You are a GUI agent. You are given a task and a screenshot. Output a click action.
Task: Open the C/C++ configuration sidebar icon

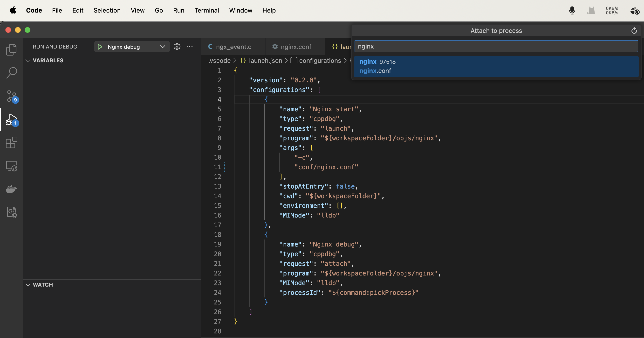click(12, 212)
